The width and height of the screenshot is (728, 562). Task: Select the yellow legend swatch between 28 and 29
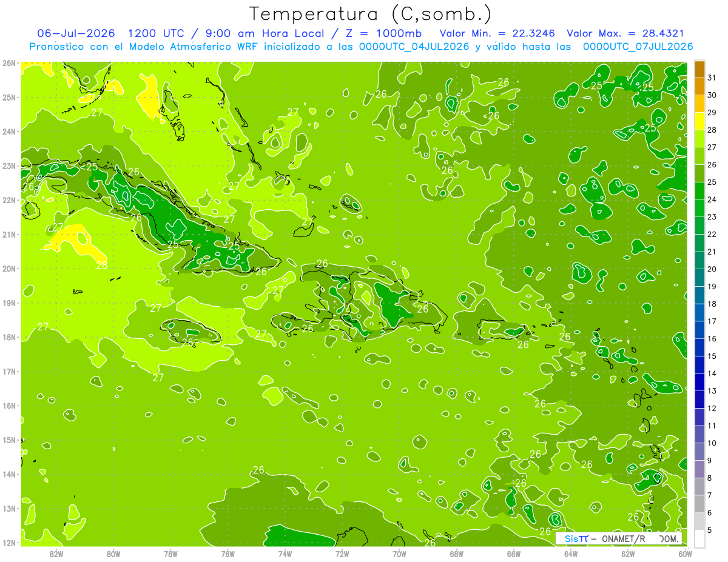click(699, 121)
